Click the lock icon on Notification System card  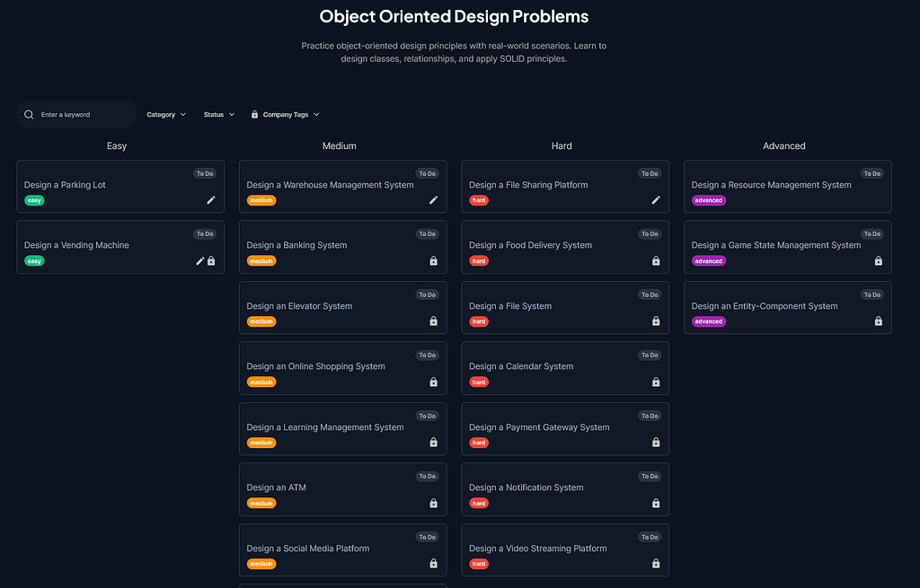tap(656, 504)
